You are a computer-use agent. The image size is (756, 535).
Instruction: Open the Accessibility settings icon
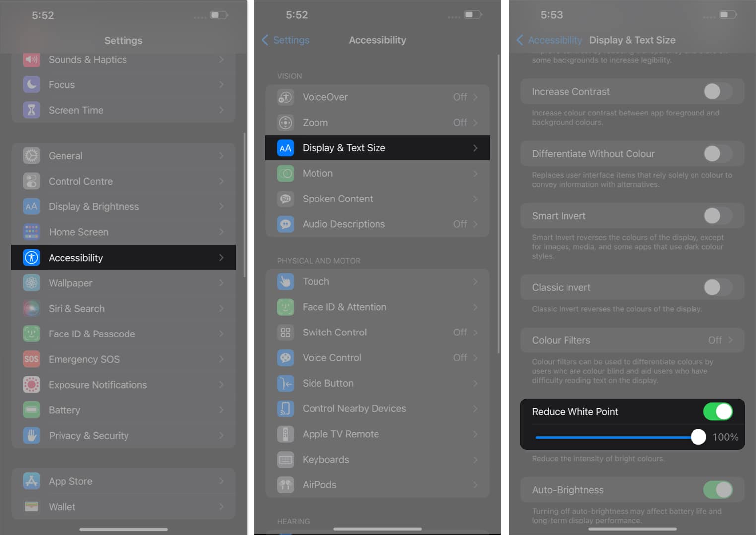(31, 258)
